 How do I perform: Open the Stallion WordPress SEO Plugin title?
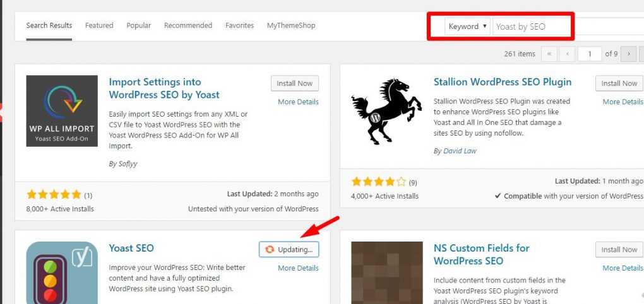(x=503, y=82)
